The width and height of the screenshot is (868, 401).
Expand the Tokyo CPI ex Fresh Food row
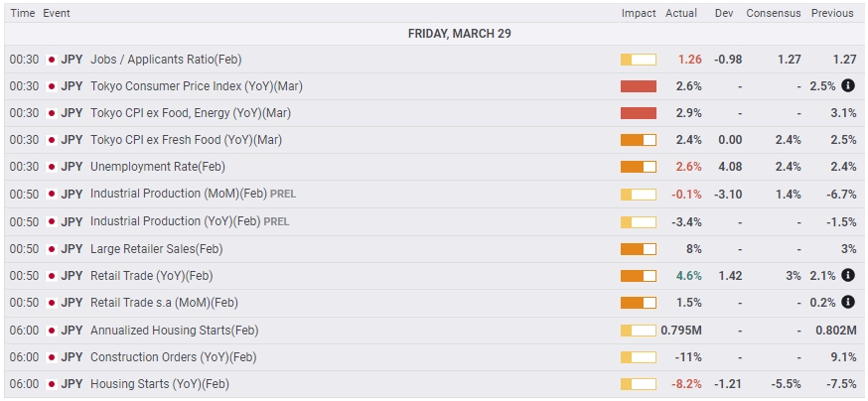pyautogui.click(x=433, y=140)
